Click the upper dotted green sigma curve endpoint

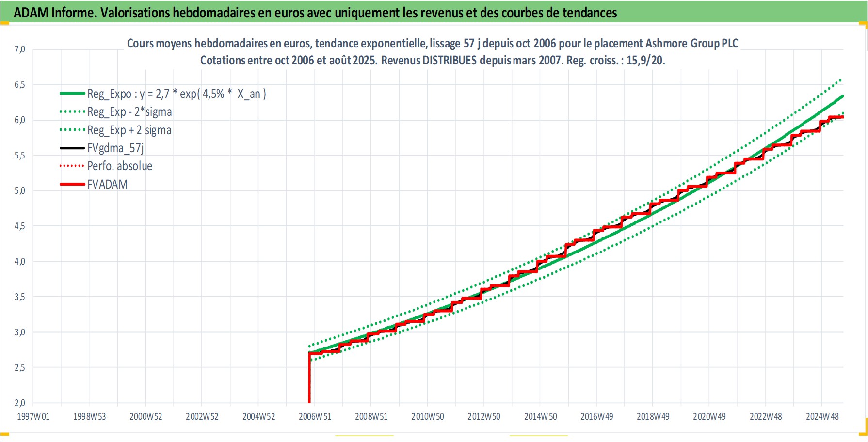click(840, 80)
